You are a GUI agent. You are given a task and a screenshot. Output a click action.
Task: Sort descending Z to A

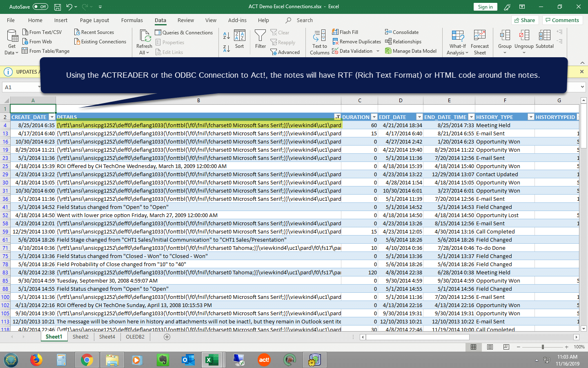pos(227,49)
